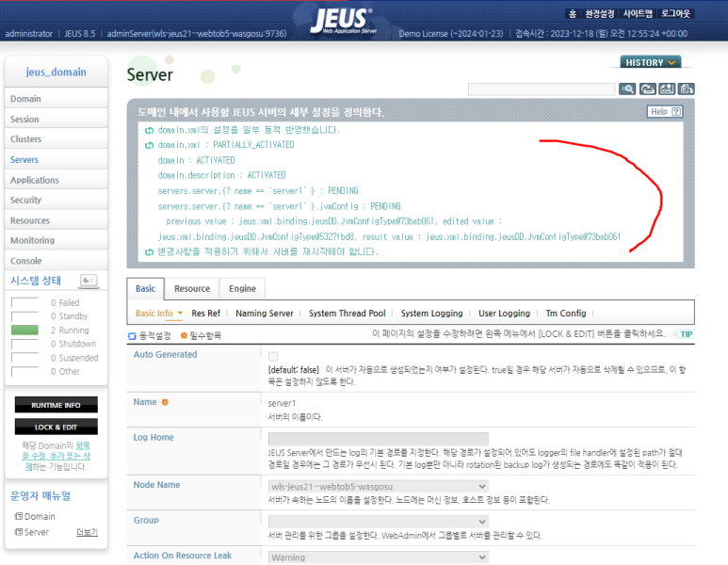Click the refresh/reload toolbar icon
This screenshot has height=565, width=728.
647,89
